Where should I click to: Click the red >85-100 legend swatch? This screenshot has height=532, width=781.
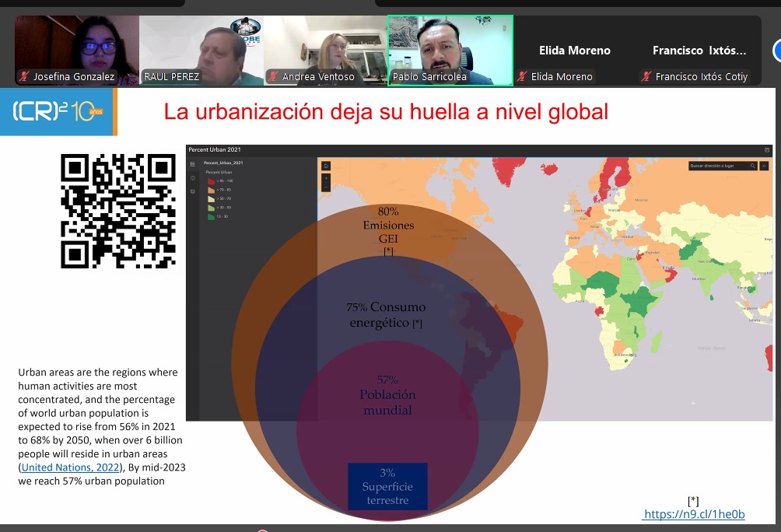click(x=210, y=180)
